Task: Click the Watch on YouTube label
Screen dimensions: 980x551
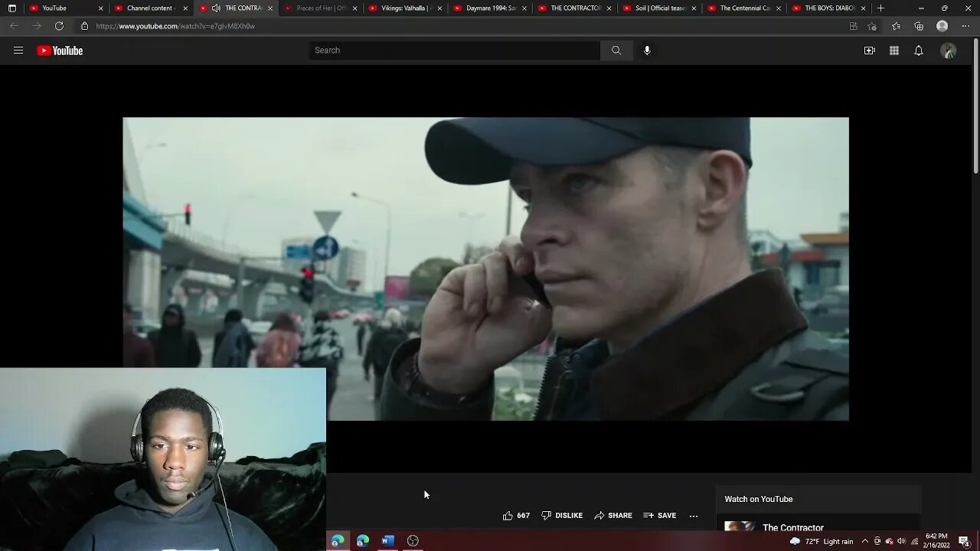Action: coord(758,499)
